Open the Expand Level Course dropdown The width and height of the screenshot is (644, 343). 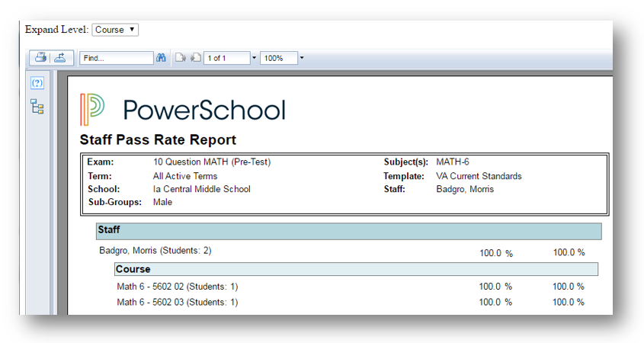115,30
